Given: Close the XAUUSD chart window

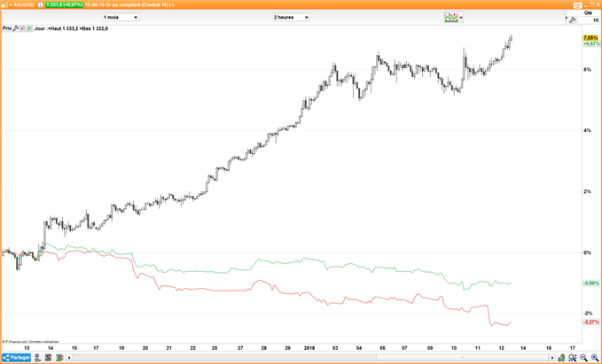Looking at the screenshot, I should click(x=598, y=5).
